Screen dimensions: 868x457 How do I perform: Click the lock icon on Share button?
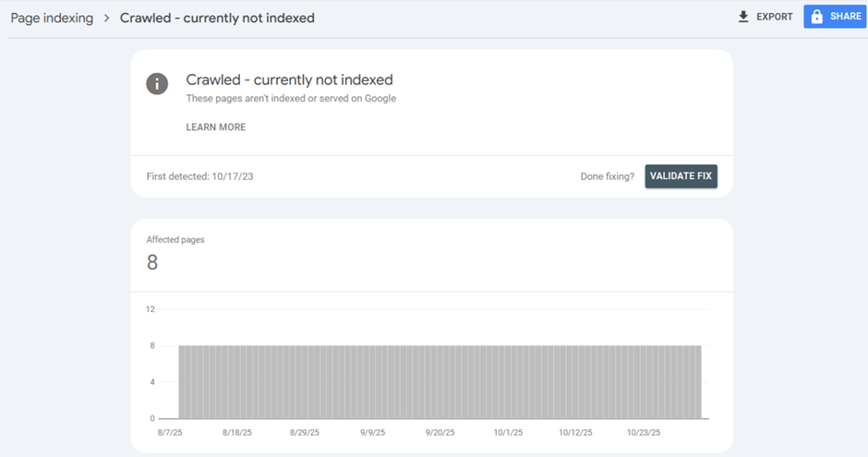pos(816,17)
